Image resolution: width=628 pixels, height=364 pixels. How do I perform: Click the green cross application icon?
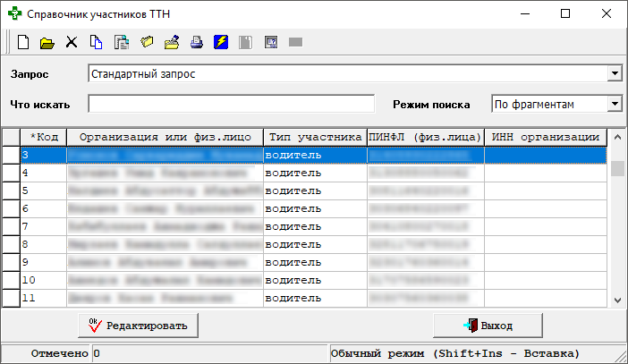pos(15,13)
